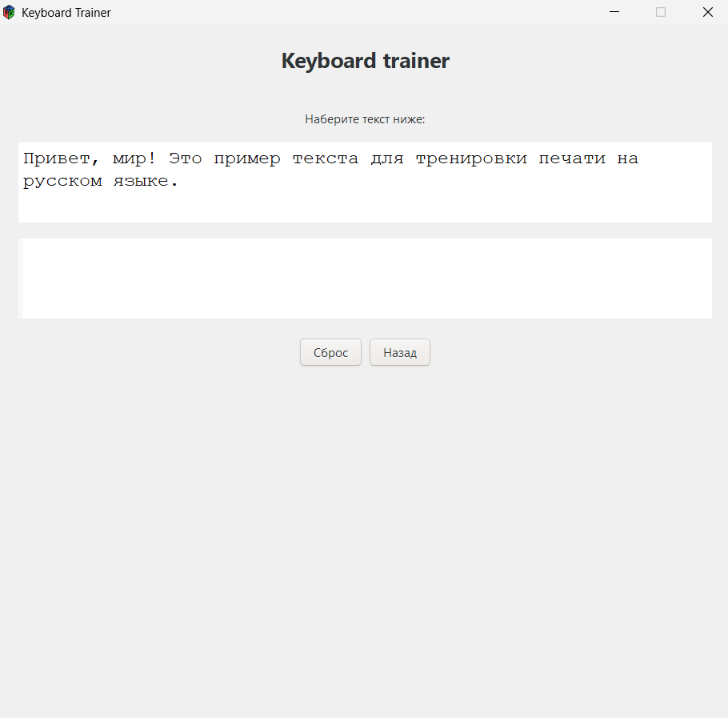
Task: Click the Keyboard trainer heading
Action: [365, 60]
